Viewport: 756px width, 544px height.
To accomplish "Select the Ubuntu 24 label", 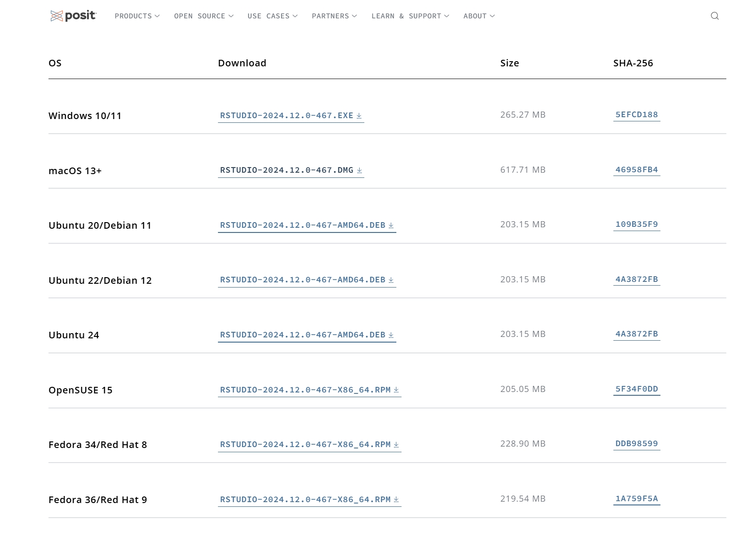I will tap(74, 335).
